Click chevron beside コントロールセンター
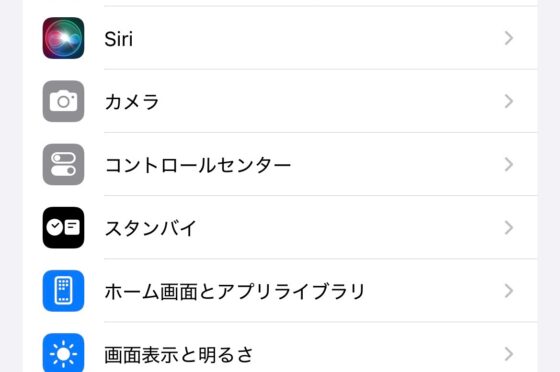This screenshot has height=372, width=560. [x=509, y=165]
